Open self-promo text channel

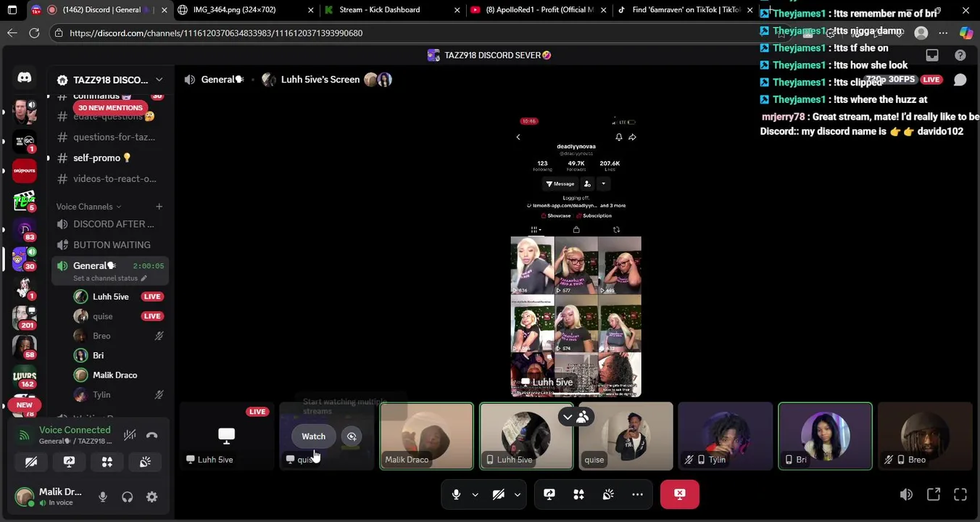coord(111,157)
